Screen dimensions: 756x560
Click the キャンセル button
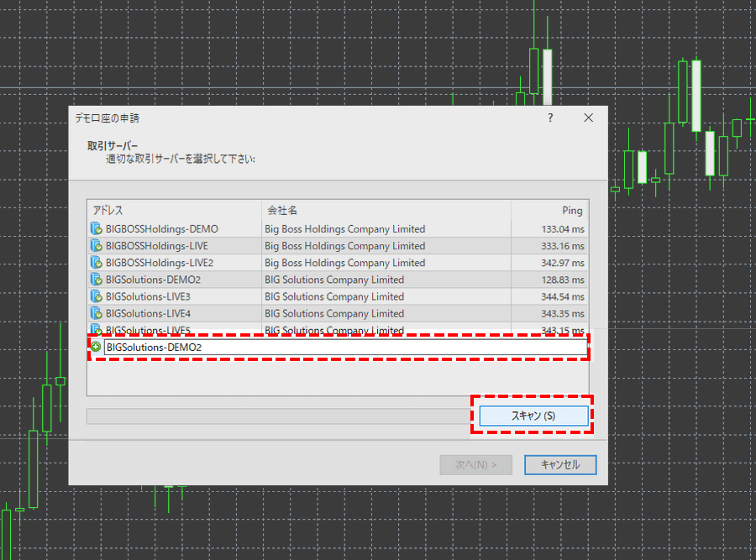tap(560, 464)
